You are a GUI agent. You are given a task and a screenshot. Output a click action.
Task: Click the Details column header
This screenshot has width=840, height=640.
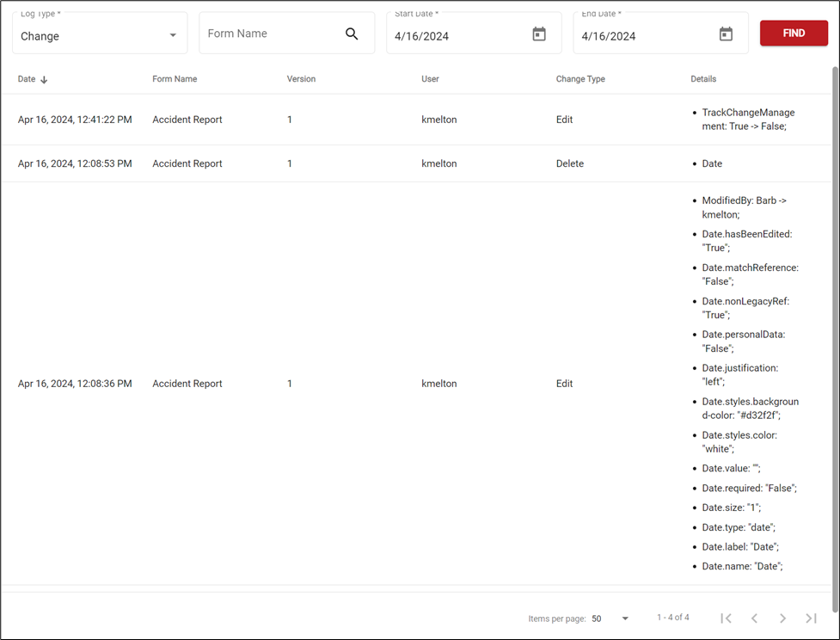click(x=703, y=79)
